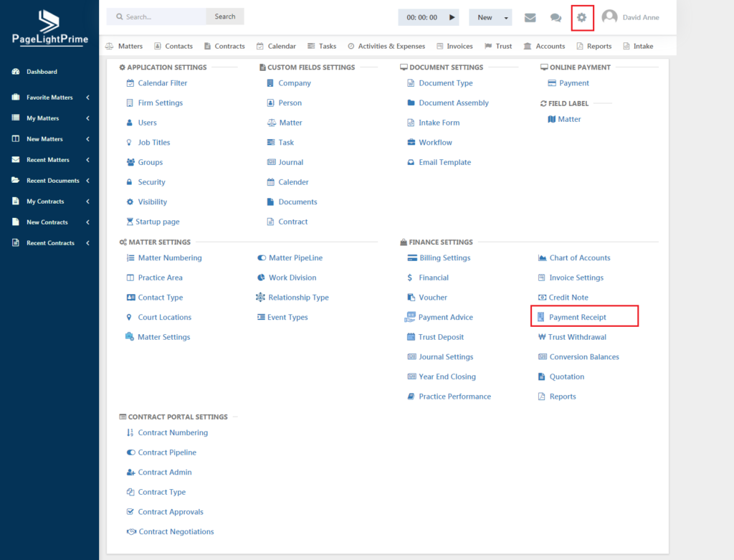Expand New Contracts chevron

point(87,222)
